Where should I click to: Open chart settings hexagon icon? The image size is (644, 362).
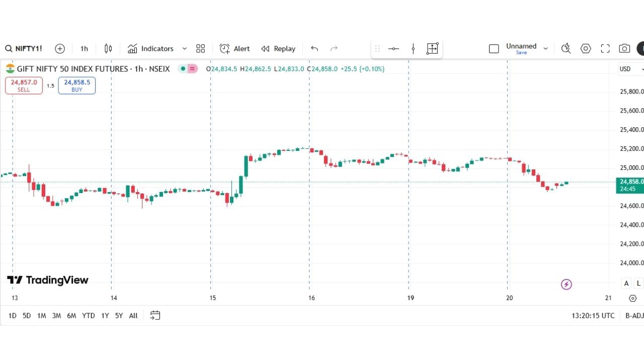point(586,49)
